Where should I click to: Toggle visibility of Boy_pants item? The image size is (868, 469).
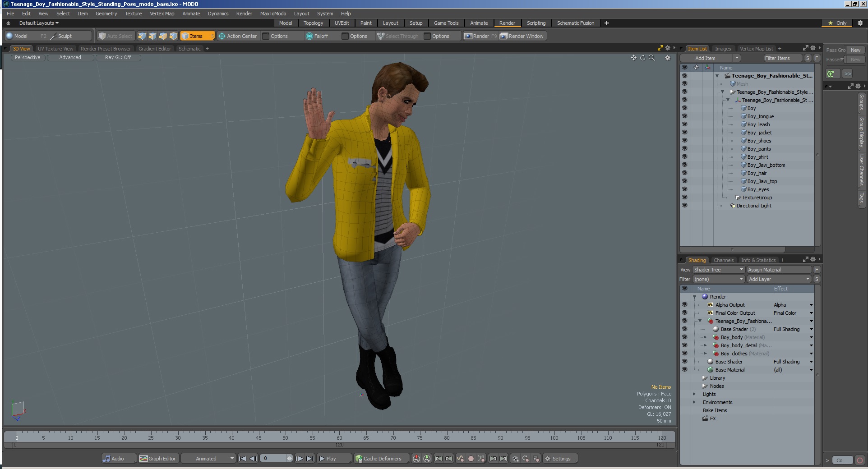click(x=684, y=149)
